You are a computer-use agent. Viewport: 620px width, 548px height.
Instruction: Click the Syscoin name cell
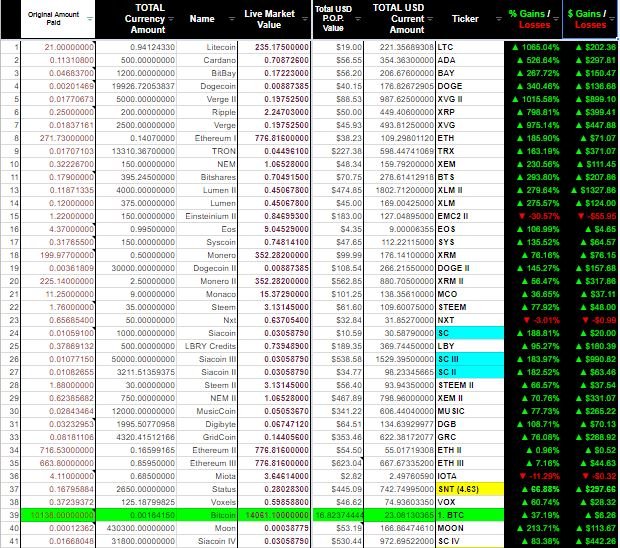(x=207, y=242)
